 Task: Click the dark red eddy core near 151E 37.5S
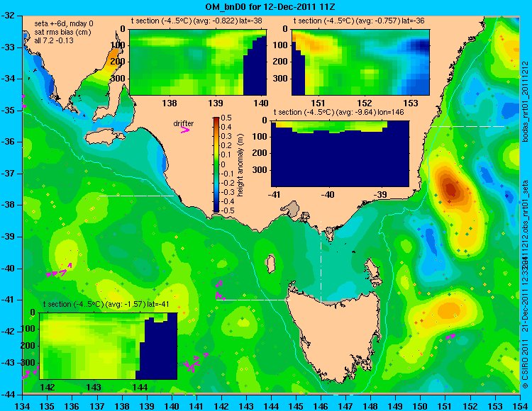451,189
